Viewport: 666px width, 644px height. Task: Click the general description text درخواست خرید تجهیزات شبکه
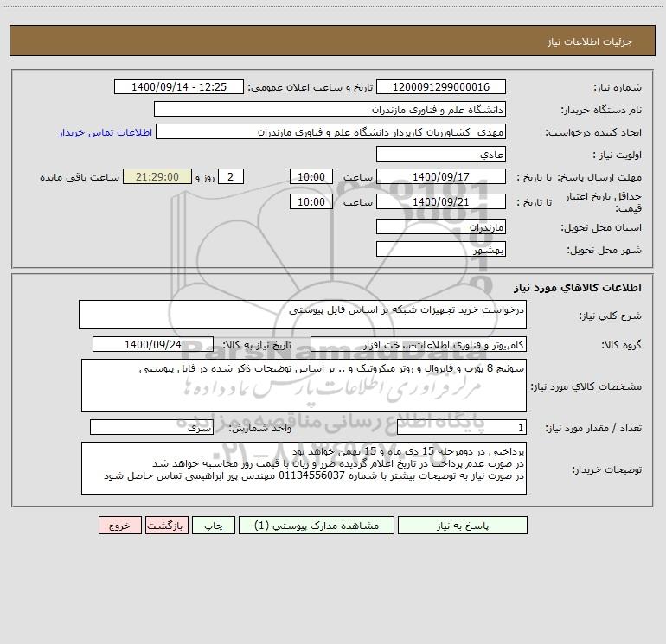pos(407,310)
